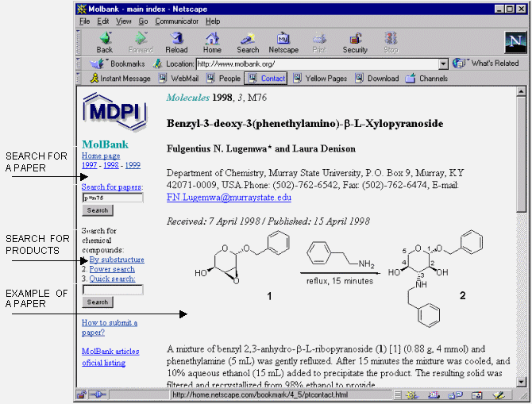Open the Address Book component bar icon
Viewport: 532px width, 404px height.
click(477, 395)
